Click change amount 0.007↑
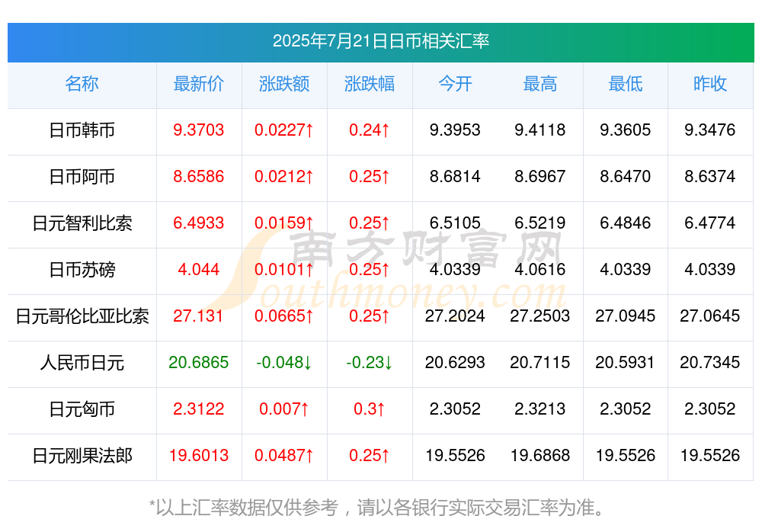Screen dimensions: 762x532 point(283,409)
